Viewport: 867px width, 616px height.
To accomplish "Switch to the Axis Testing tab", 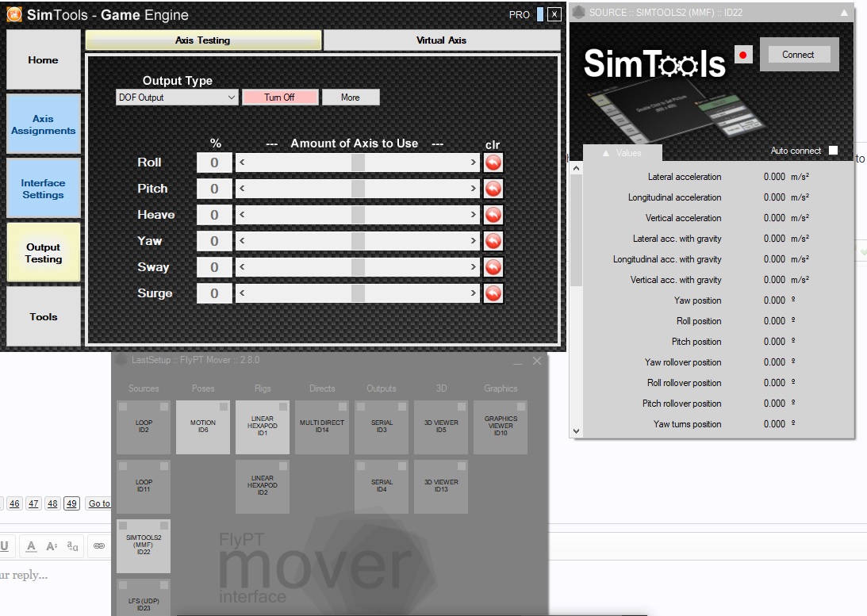I will 203,40.
